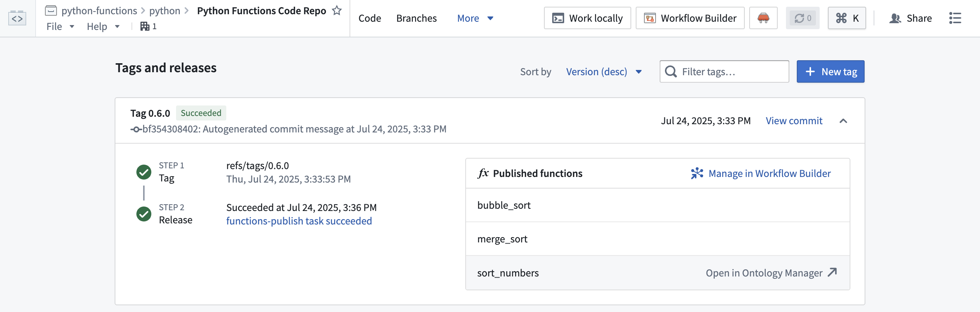Viewport: 980px width, 312px height.
Task: Expand the More dropdown
Action: [475, 18]
